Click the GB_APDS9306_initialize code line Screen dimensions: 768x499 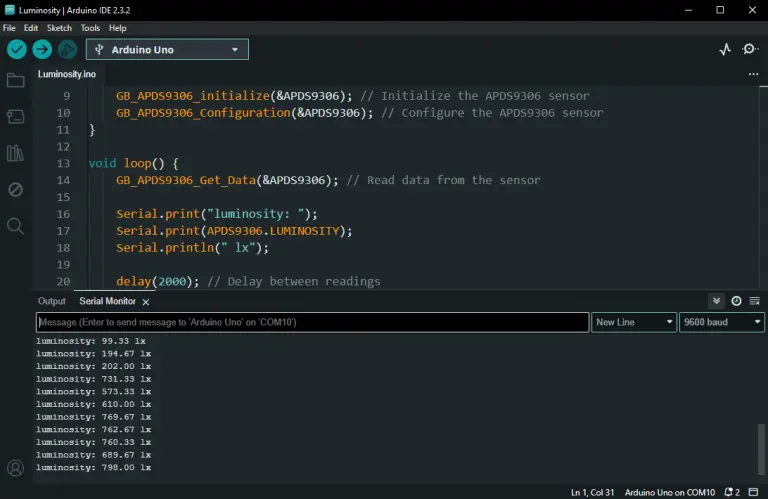point(353,96)
